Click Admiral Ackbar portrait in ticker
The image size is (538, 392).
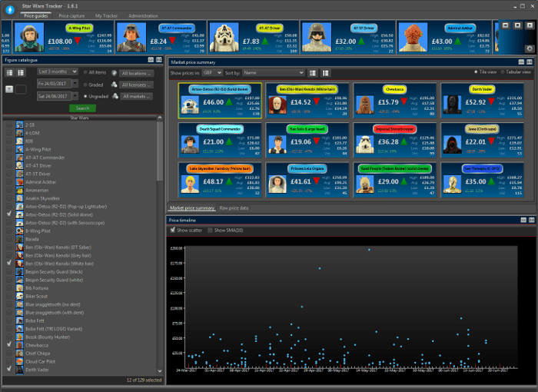tap(413, 37)
